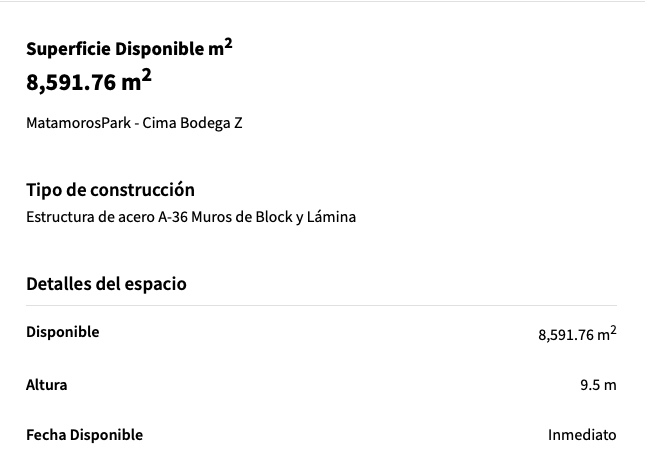The width and height of the screenshot is (645, 465).
Task: Click the Tipo de construcción heading
Action: [x=110, y=190]
